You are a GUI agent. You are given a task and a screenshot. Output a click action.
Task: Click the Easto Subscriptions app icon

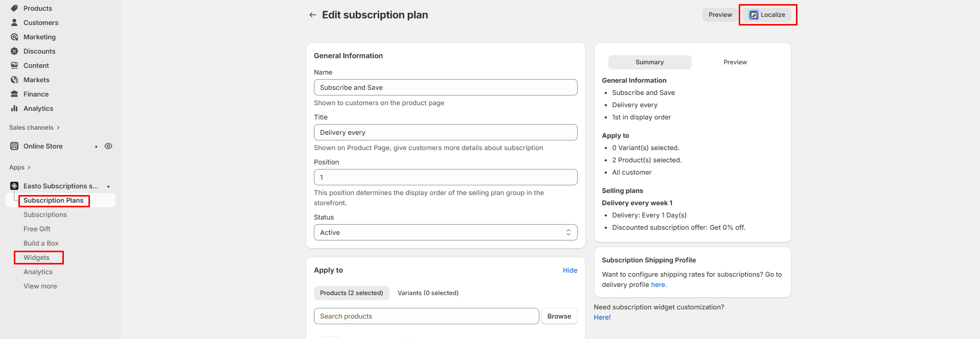coord(14,186)
